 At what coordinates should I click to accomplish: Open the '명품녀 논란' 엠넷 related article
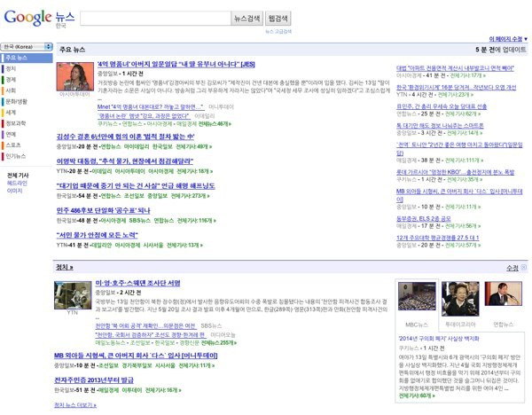(144, 115)
